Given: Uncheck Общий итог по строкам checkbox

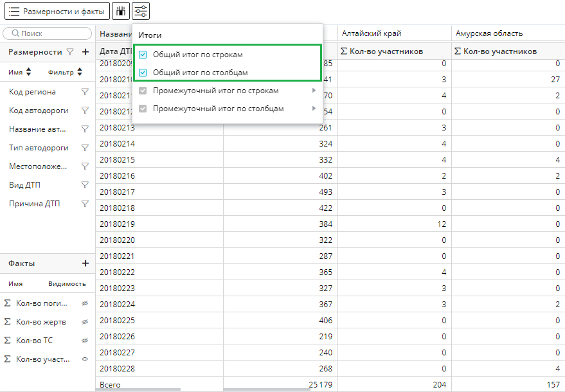Looking at the screenshot, I should click(x=143, y=55).
